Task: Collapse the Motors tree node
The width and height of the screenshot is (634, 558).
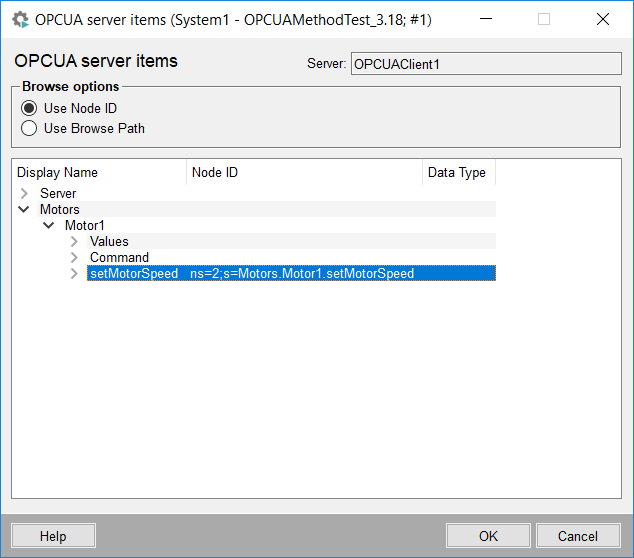Action: [x=23, y=209]
